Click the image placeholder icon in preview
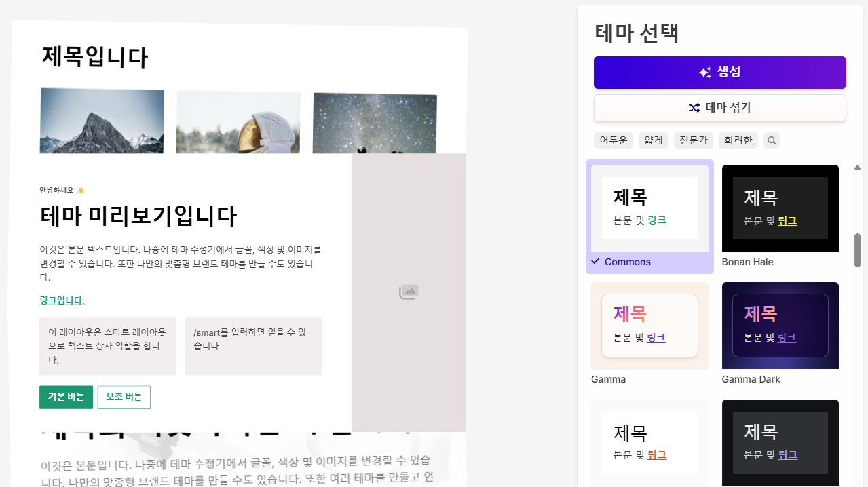The image size is (868, 487). click(409, 292)
